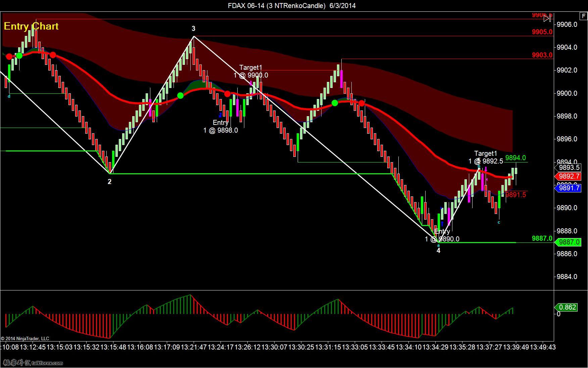The image size is (588, 368).
Task: Click the 13:12:45 time axis label
Action: coord(33,347)
